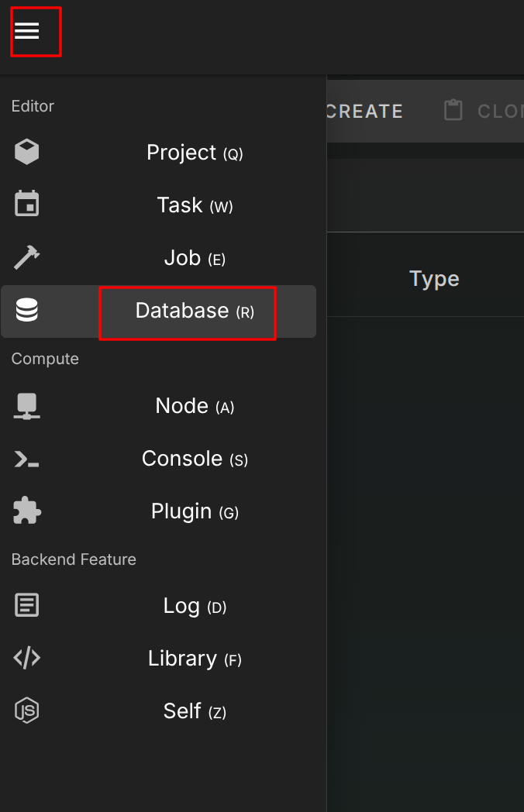Screen dimensions: 524x812
Task: Click the console prompt icon
Action: (x=27, y=459)
